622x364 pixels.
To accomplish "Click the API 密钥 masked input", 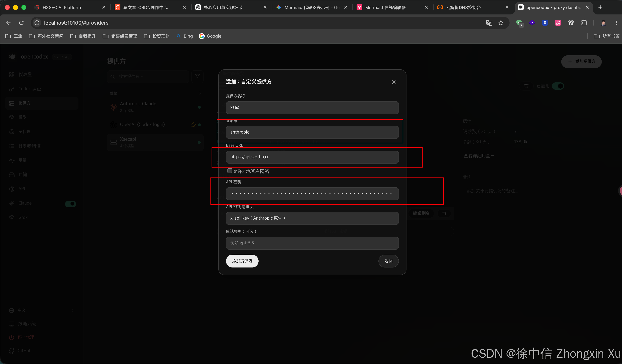I will pos(312,193).
